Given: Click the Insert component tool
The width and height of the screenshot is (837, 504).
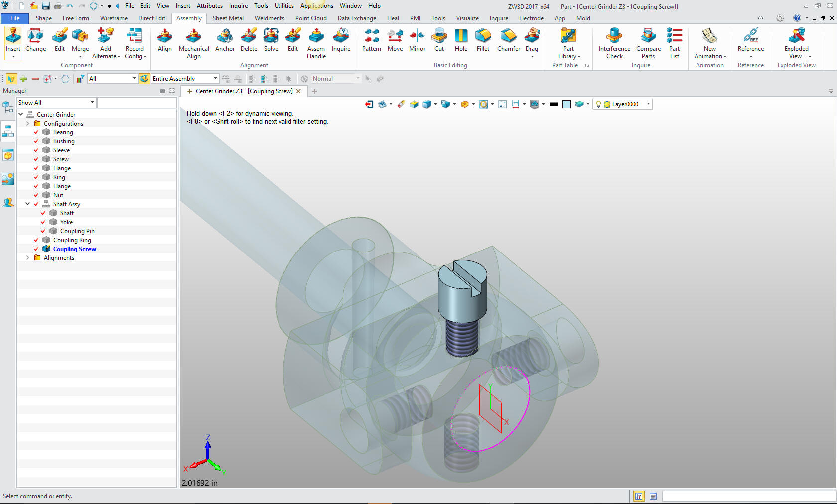Looking at the screenshot, I should pyautogui.click(x=13, y=40).
